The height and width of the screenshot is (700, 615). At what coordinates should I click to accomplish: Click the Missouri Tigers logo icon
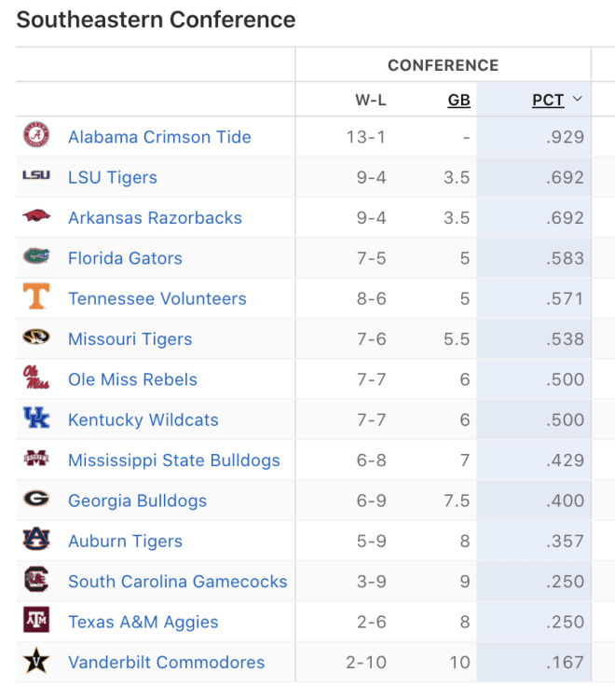pos(36,337)
